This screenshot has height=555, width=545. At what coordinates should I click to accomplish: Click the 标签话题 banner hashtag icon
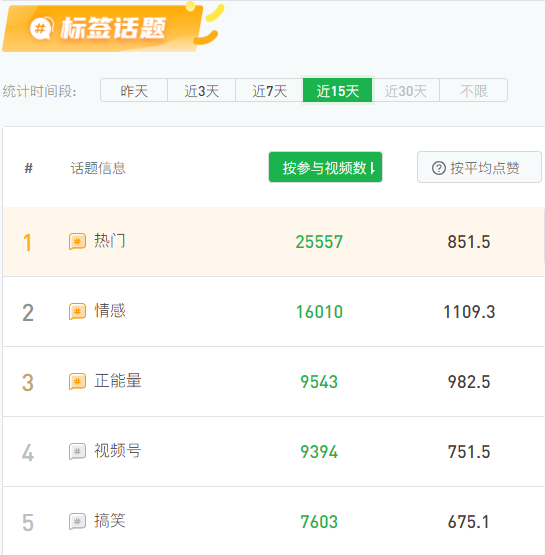(41, 28)
